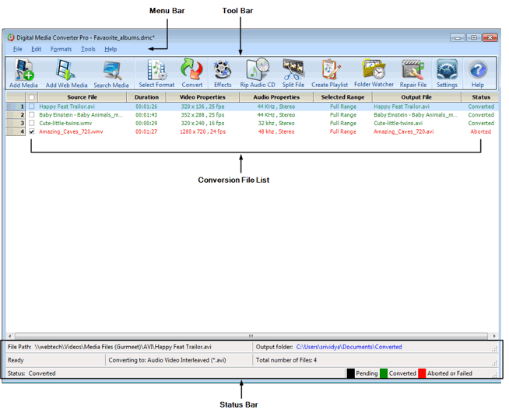The height and width of the screenshot is (420, 509).
Task: Click the Select Format toolbar icon
Action: click(156, 72)
